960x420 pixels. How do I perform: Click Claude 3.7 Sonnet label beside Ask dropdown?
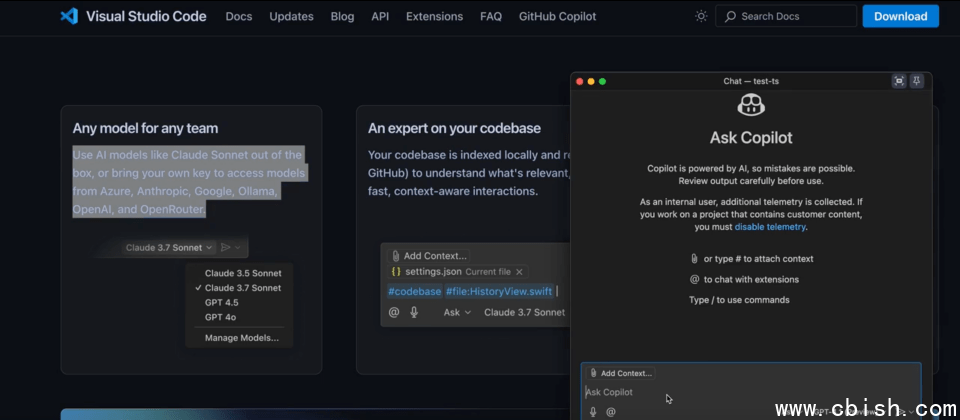pos(525,312)
